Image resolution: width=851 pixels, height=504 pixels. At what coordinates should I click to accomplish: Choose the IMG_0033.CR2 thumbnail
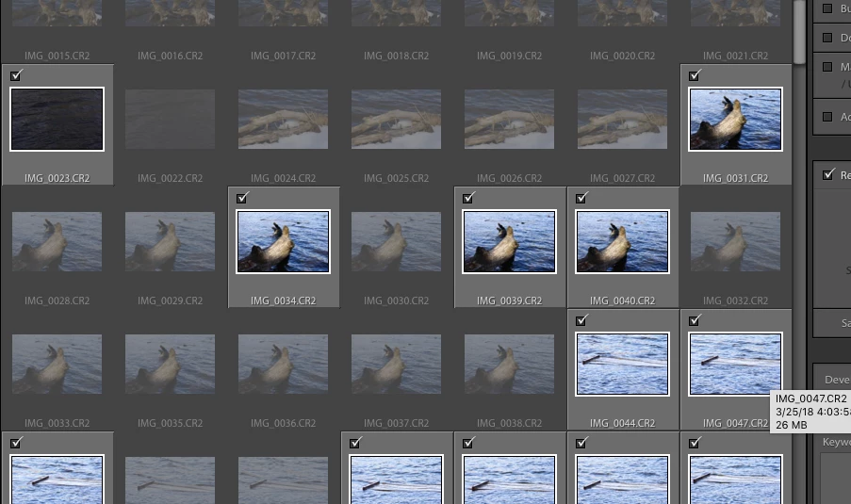tap(57, 364)
